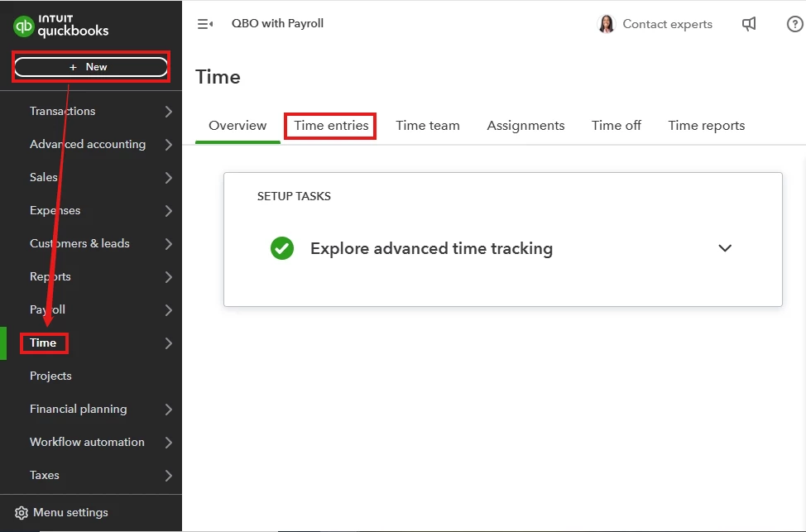Screen dimensions: 806x532
Task: Expand the Payroll menu chevron
Action: tap(169, 310)
